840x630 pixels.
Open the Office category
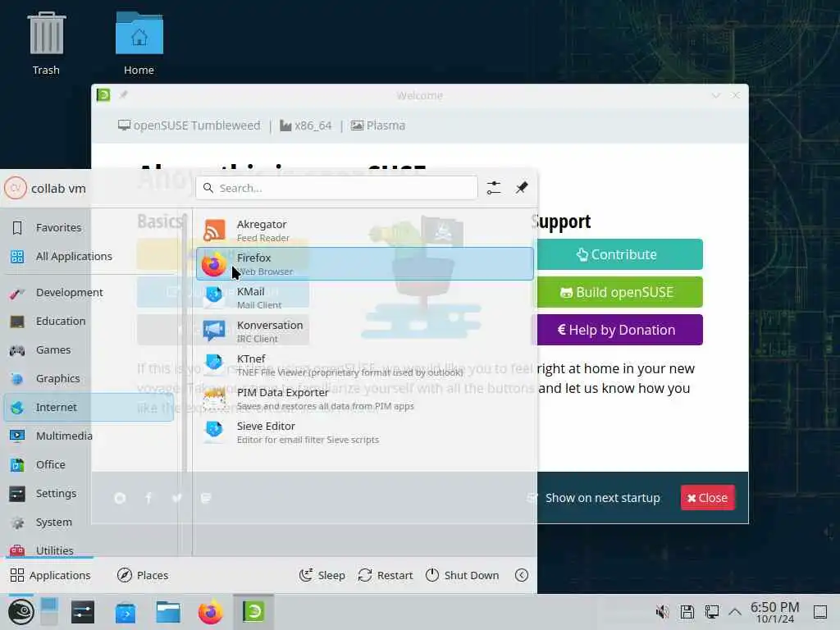(x=89, y=465)
